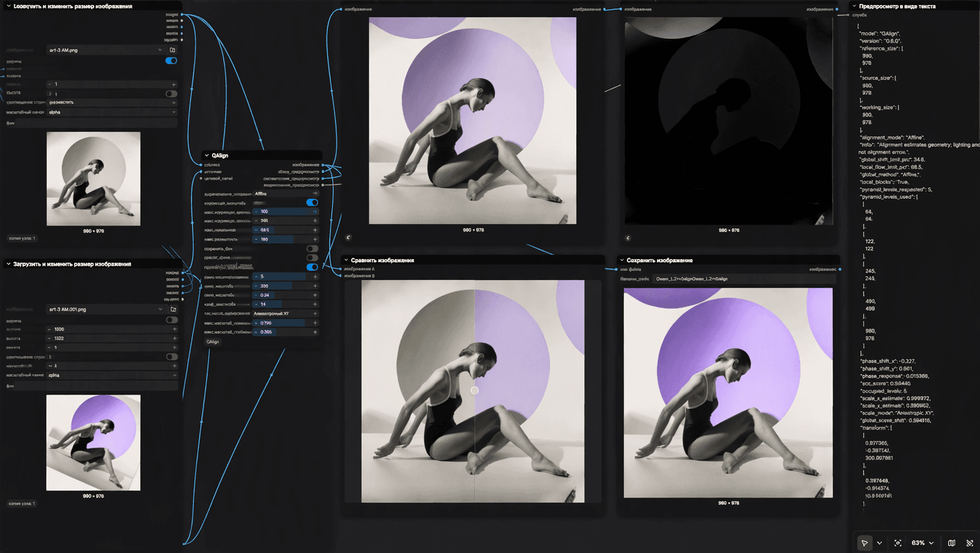The height and width of the screenshot is (553, 980).
Task: Click the копия узла: 1 badge under grey preview
Action: click(x=22, y=238)
